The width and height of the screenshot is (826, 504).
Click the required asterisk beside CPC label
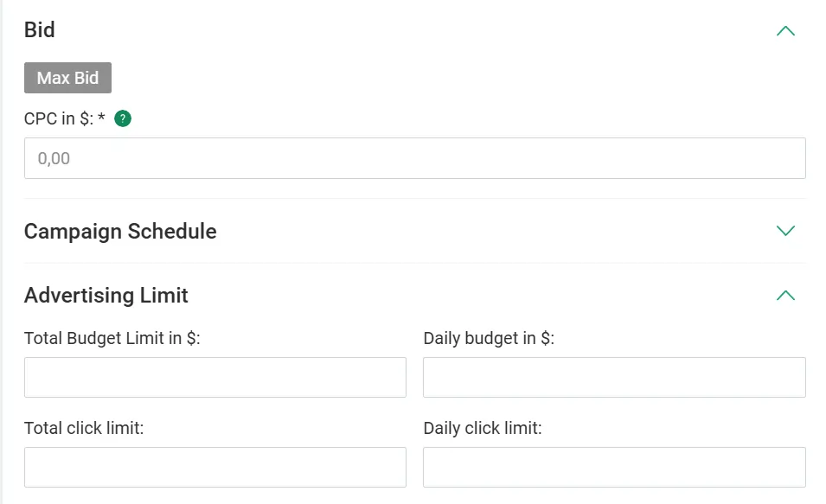[x=101, y=118]
